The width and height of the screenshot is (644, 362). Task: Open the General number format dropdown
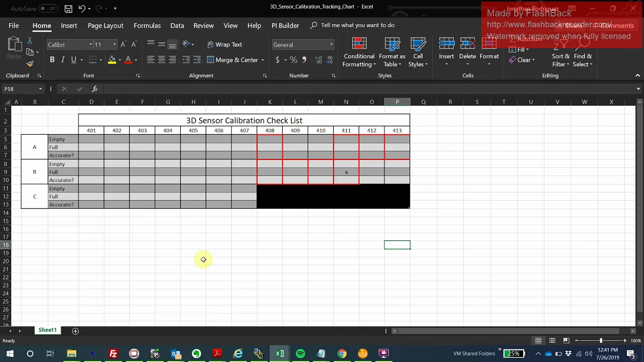(331, 45)
